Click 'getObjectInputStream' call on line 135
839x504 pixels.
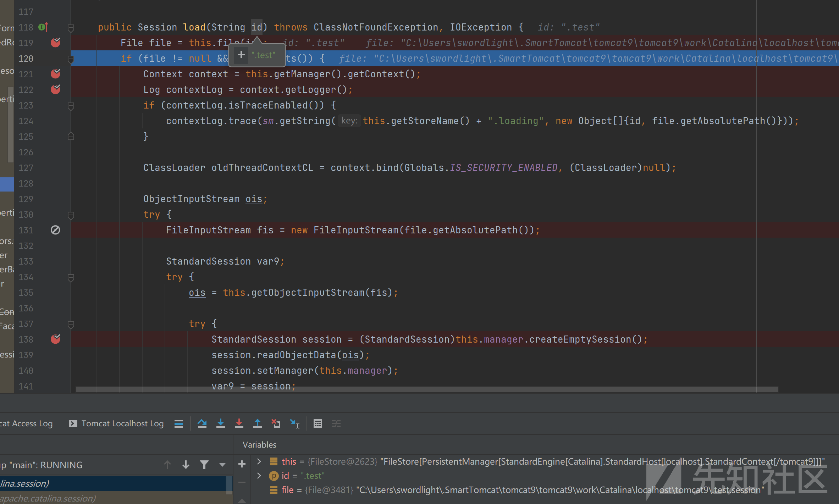pos(308,293)
